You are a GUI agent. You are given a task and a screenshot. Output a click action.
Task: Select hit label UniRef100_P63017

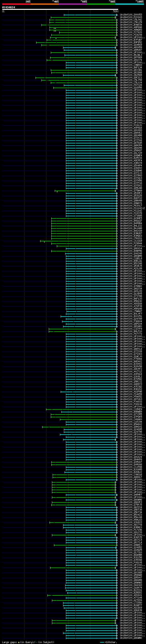[x=131, y=206]
